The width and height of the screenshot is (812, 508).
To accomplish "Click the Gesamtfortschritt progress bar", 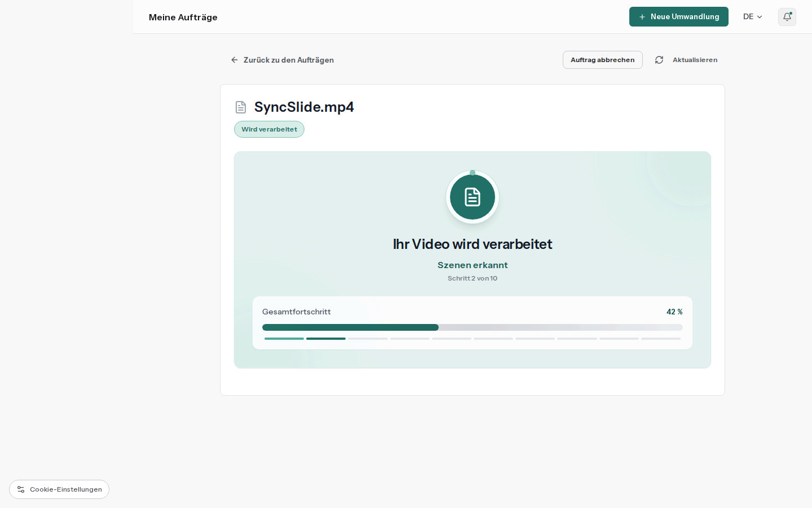I will tap(473, 327).
